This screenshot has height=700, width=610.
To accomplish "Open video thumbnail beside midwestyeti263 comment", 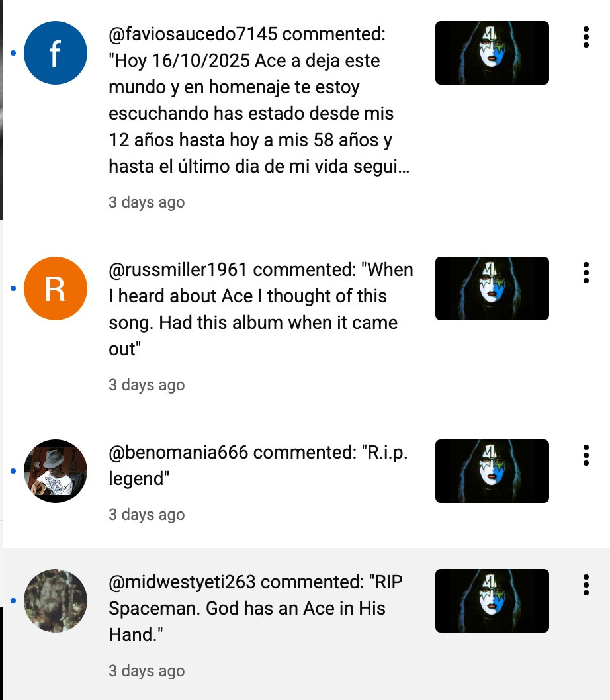I will click(x=492, y=601).
